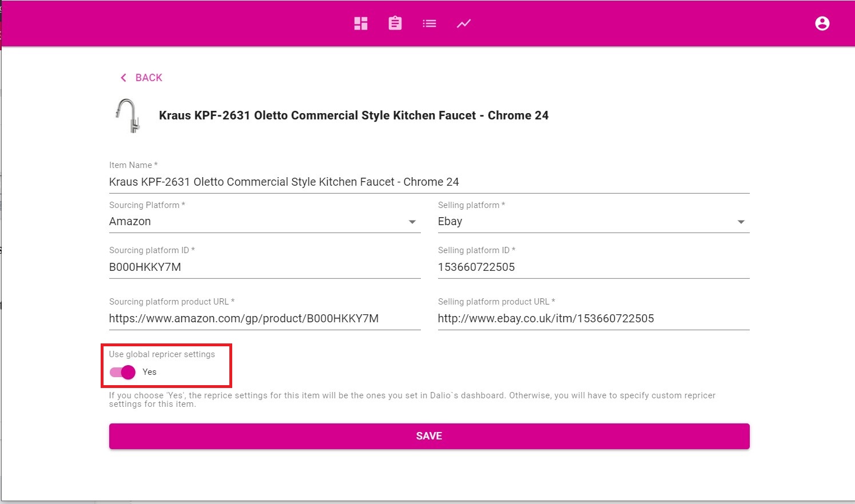Screen dimensions: 855x504
Task: Click the SAVE button
Action: 429,436
